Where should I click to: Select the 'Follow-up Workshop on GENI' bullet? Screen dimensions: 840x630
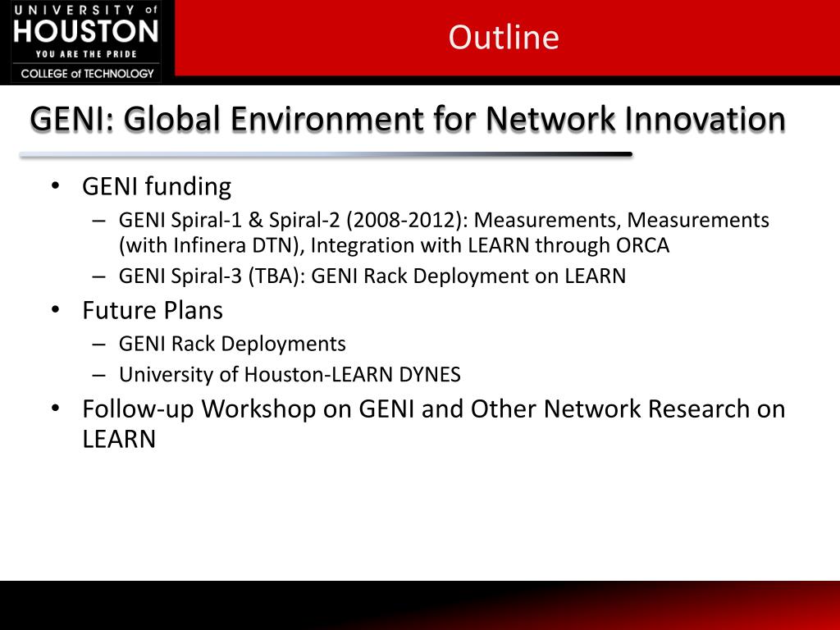pos(433,424)
